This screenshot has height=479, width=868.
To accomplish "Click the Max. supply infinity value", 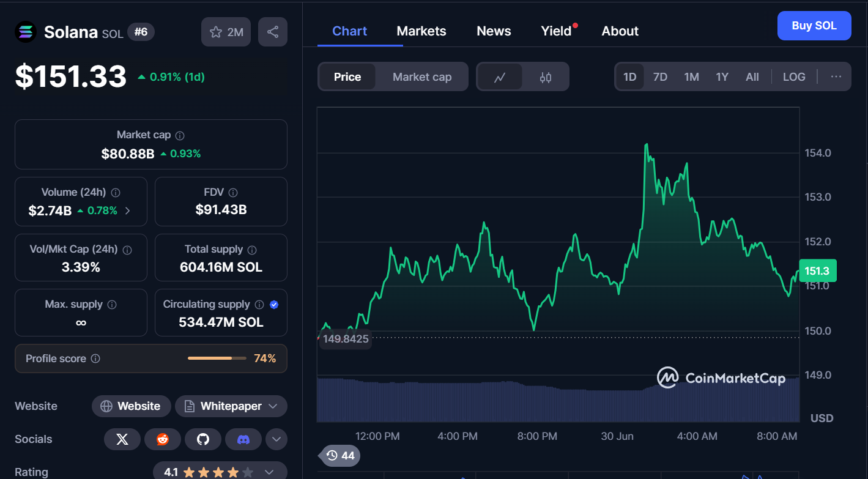I will (x=81, y=322).
